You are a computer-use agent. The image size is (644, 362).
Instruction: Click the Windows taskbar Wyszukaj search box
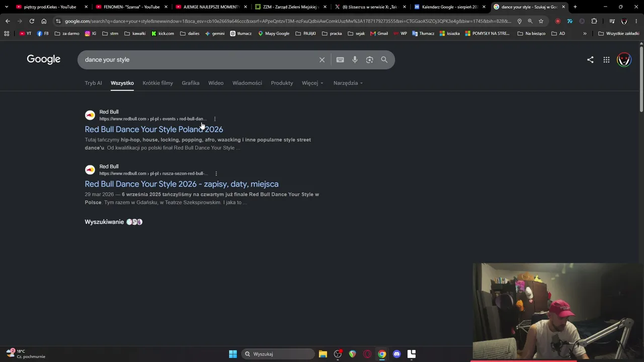278,354
